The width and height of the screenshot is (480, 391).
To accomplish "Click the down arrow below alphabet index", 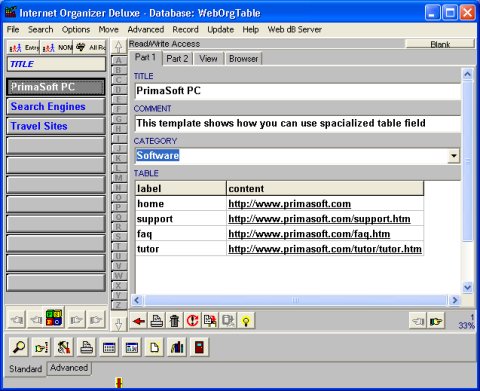I will (x=118, y=324).
